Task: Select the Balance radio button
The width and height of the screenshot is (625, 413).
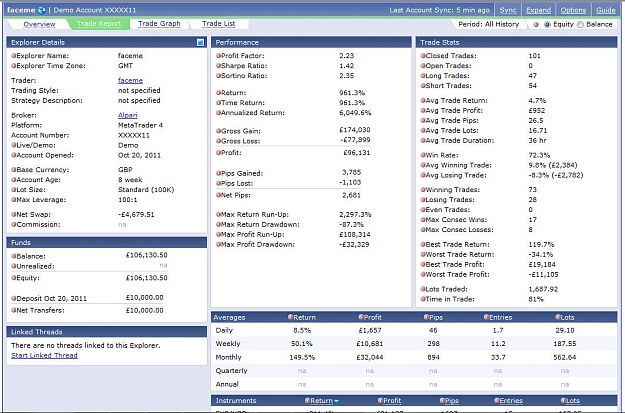Action: [580, 24]
